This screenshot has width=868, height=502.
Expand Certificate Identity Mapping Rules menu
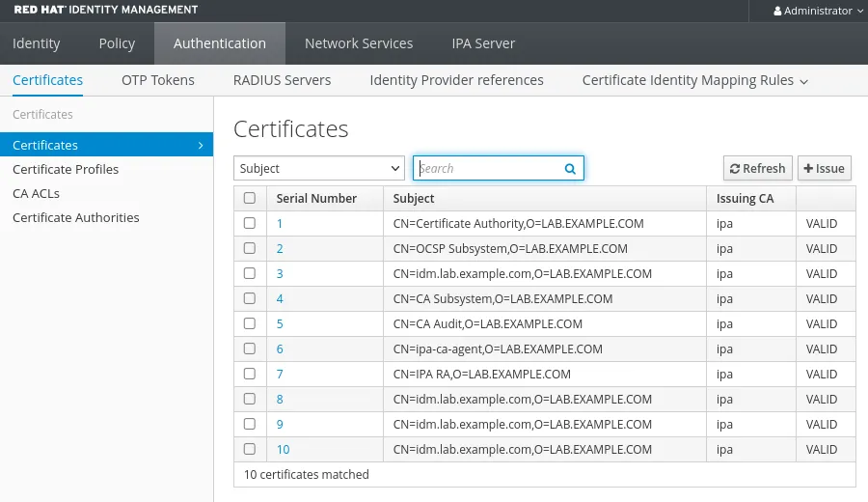pyautogui.click(x=694, y=80)
